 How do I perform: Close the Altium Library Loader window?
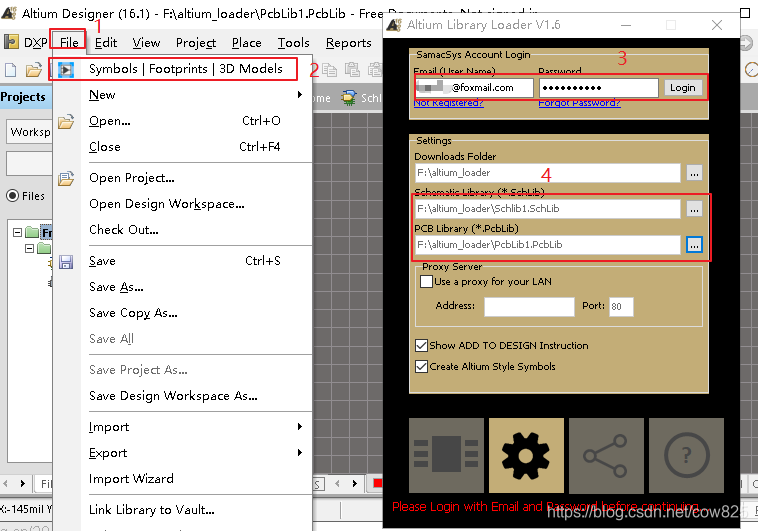coord(717,25)
